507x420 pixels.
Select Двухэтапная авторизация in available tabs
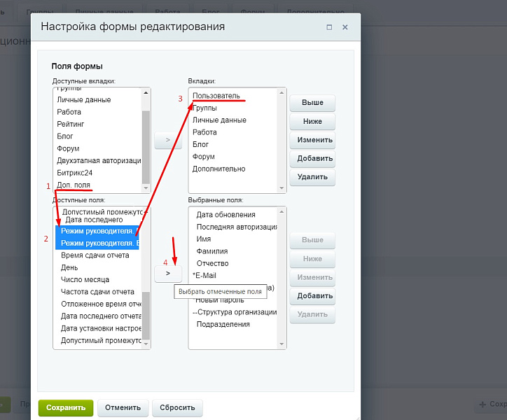pos(98,160)
